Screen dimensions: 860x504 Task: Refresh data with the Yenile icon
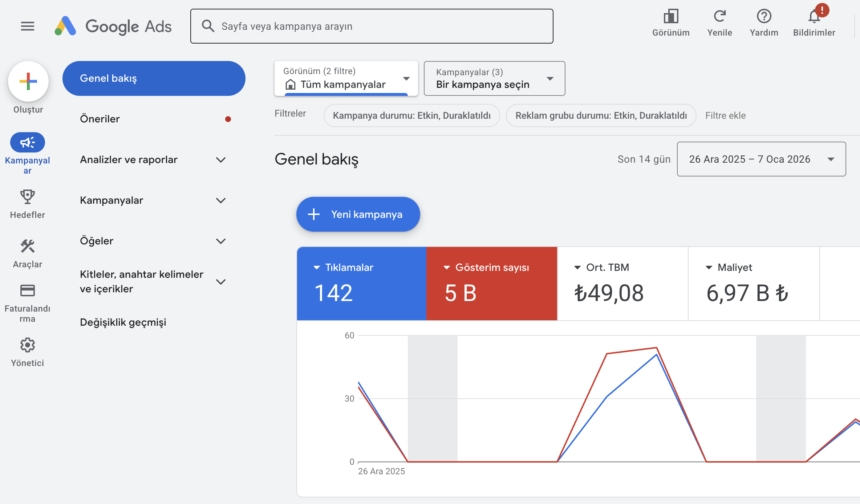[x=720, y=16]
